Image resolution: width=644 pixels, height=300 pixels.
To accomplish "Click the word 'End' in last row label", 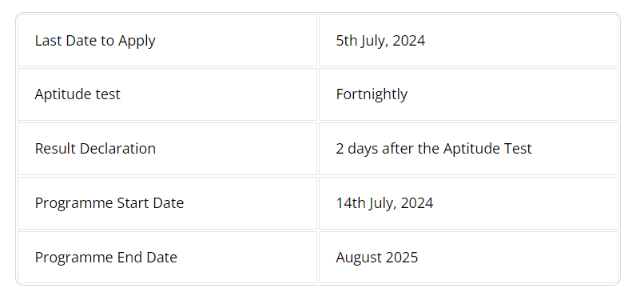I will coord(129,258).
